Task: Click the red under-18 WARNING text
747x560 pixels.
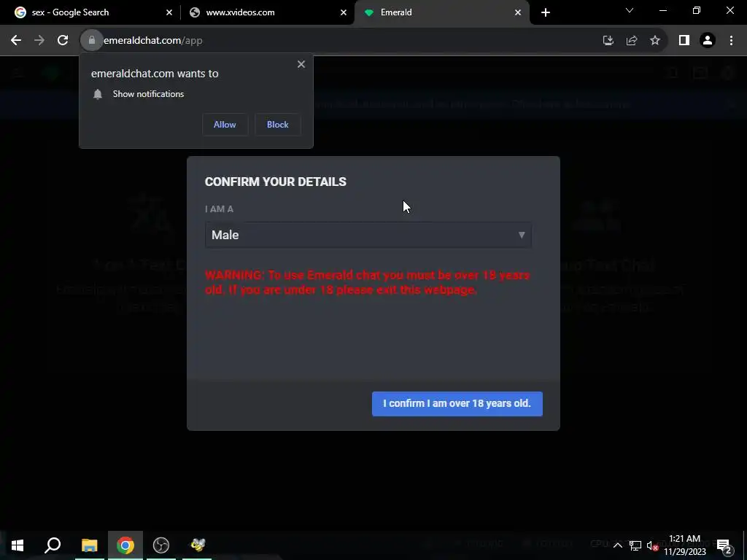Action: pyautogui.click(x=367, y=282)
